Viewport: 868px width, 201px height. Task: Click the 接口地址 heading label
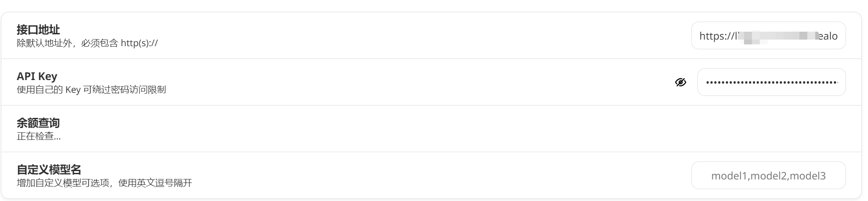tap(38, 29)
